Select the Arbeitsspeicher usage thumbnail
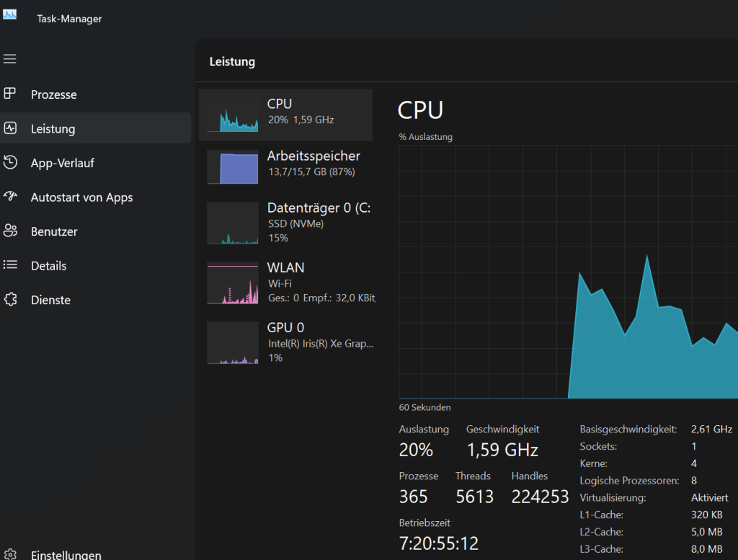The image size is (738, 560). click(233, 167)
